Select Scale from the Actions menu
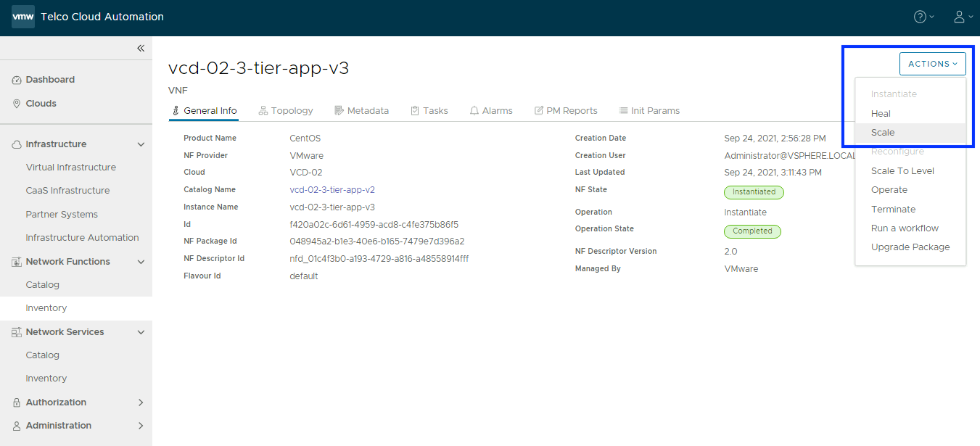Screen dimensions: 980x446 [883, 133]
